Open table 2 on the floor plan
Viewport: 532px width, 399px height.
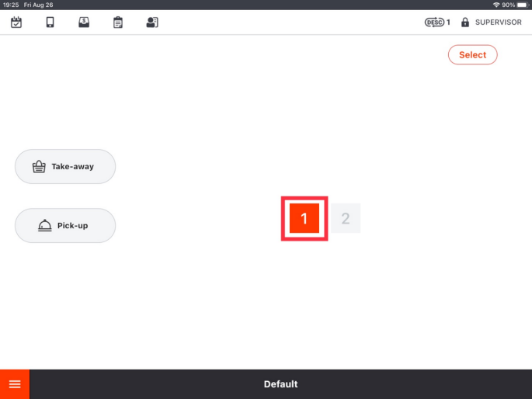(346, 218)
